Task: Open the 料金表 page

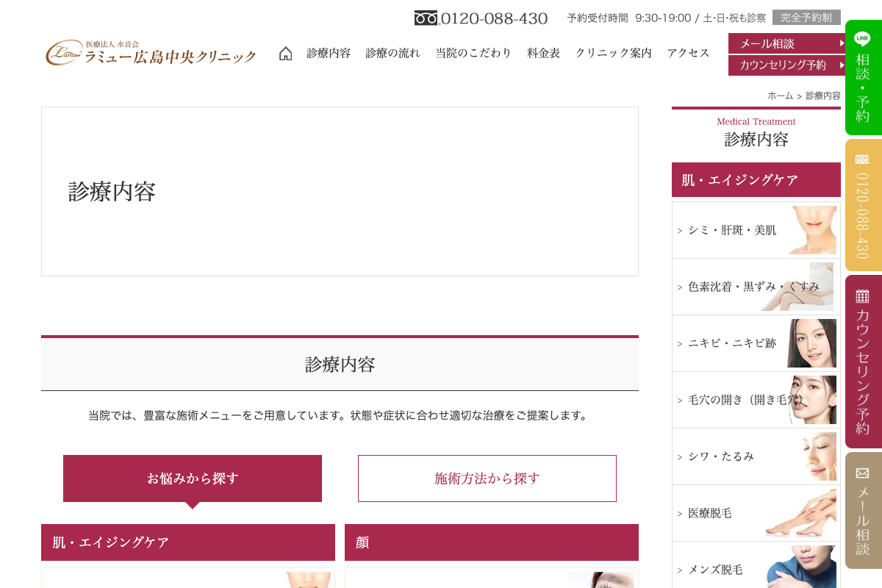Action: click(543, 53)
